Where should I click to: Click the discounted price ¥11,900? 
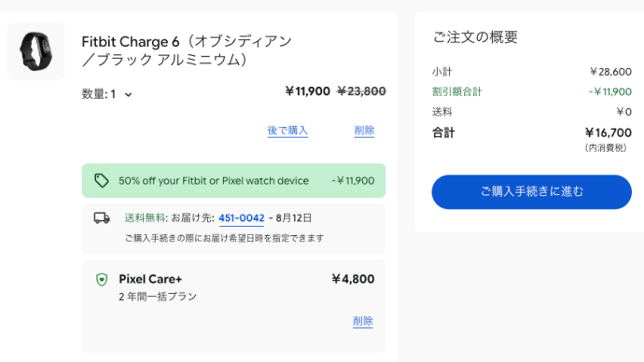point(308,91)
